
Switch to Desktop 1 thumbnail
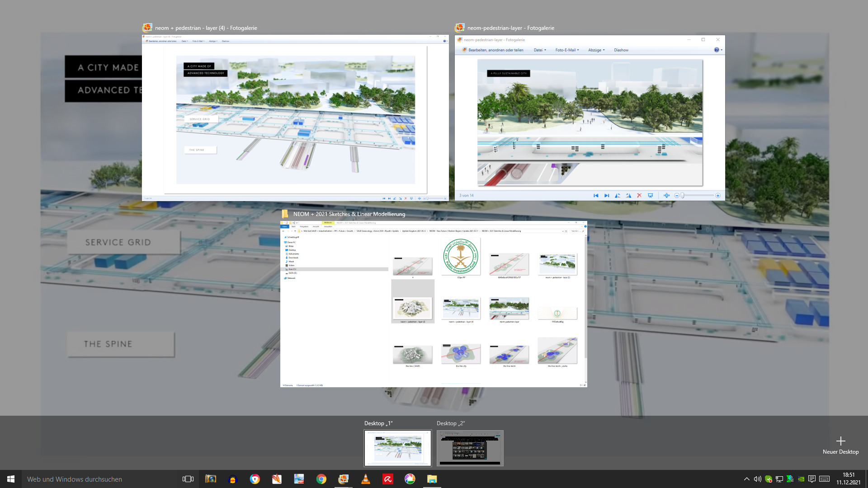click(398, 448)
